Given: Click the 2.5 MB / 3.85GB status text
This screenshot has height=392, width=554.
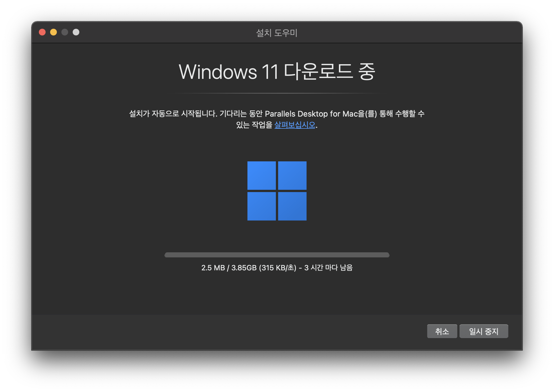Looking at the screenshot, I should pos(229,268).
